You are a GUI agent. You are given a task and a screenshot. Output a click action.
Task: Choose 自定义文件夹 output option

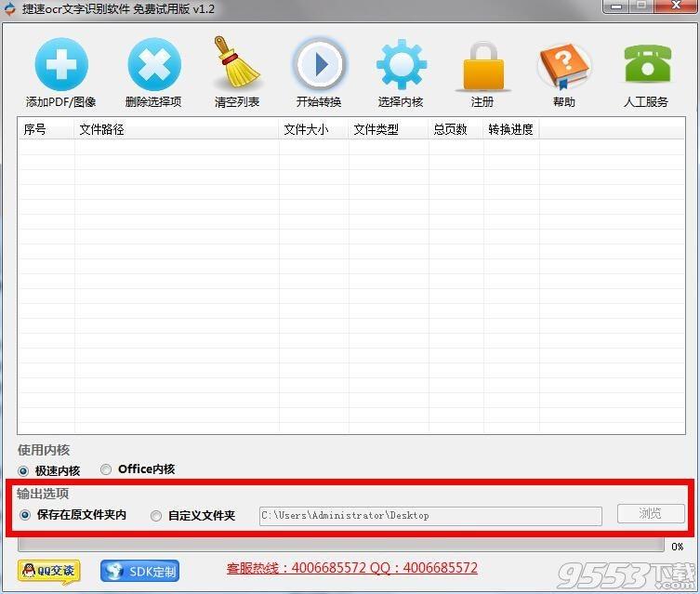(156, 516)
